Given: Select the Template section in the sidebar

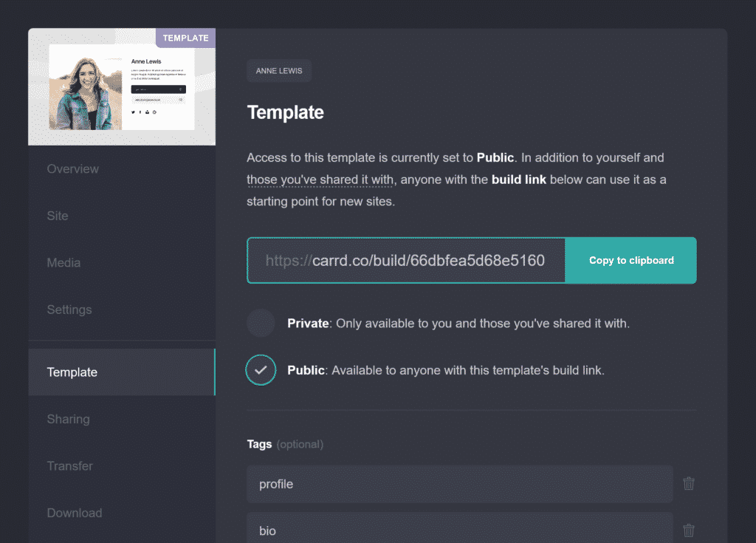Looking at the screenshot, I should pos(72,372).
